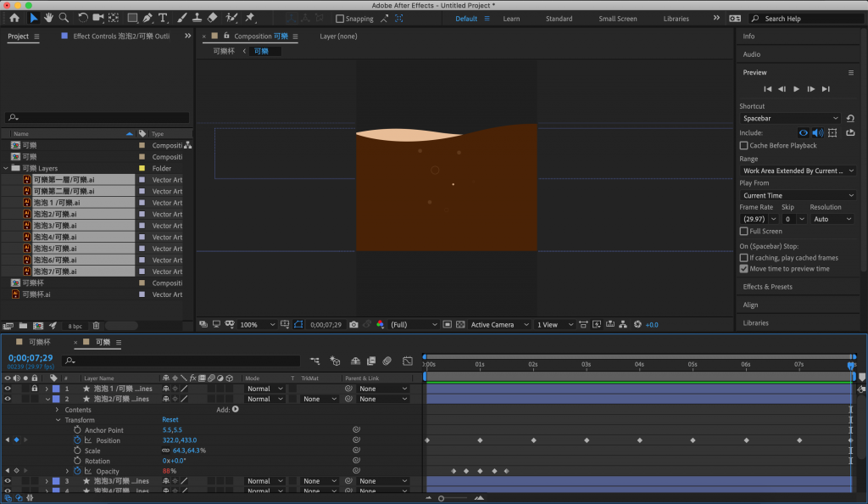This screenshot has width=868, height=504.
Task: Click Reset link beside Transform
Action: pos(170,420)
